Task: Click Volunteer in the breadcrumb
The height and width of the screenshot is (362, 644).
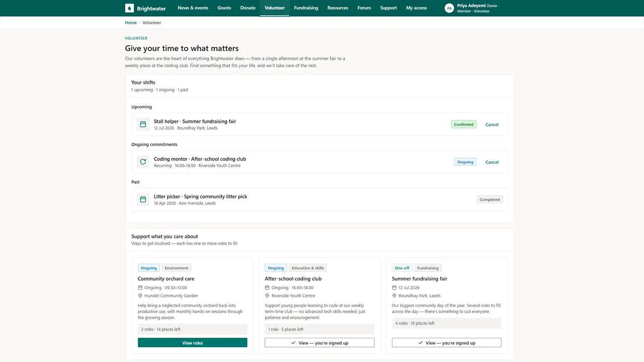Action: pos(152,23)
